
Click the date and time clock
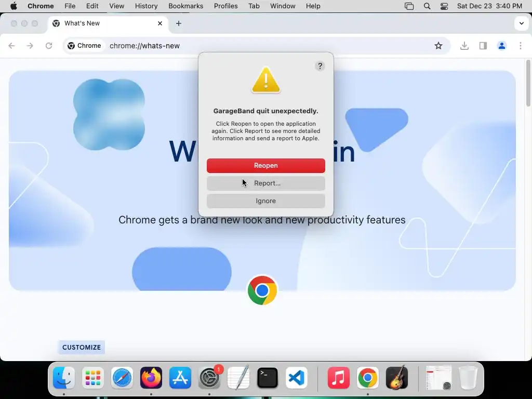pyautogui.click(x=489, y=6)
